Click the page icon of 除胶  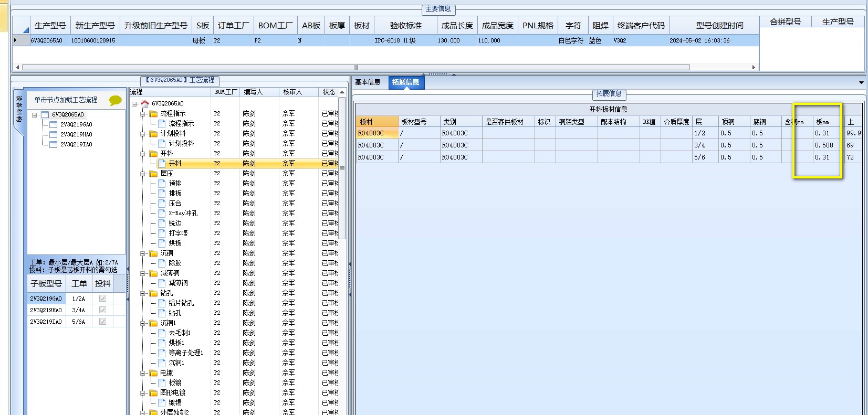point(162,263)
